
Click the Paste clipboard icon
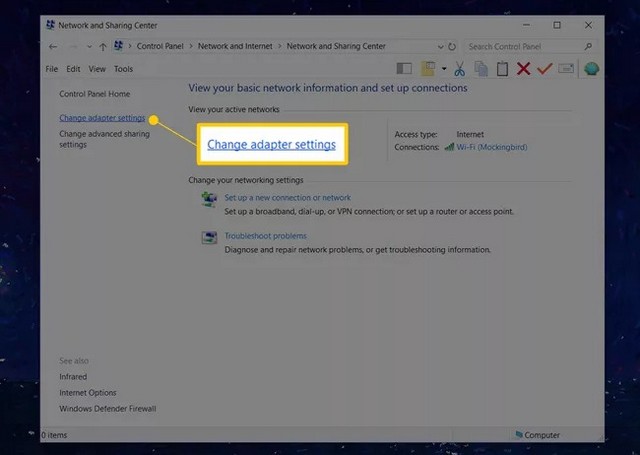click(x=502, y=69)
